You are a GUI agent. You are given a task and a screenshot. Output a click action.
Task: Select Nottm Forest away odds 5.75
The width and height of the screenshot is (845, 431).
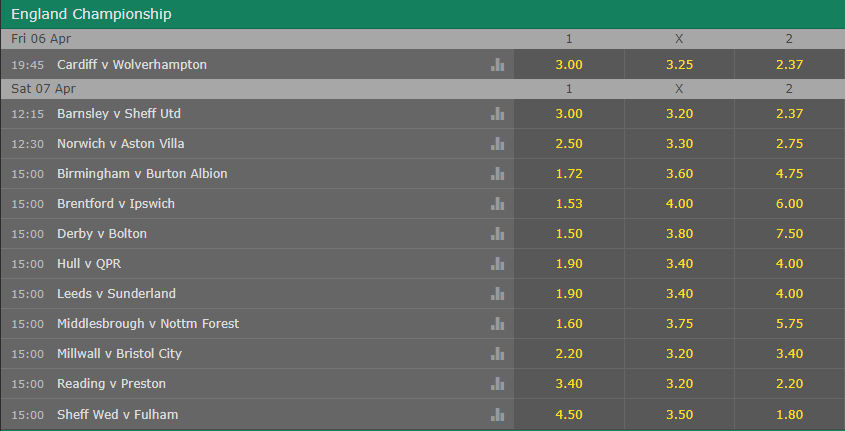789,324
